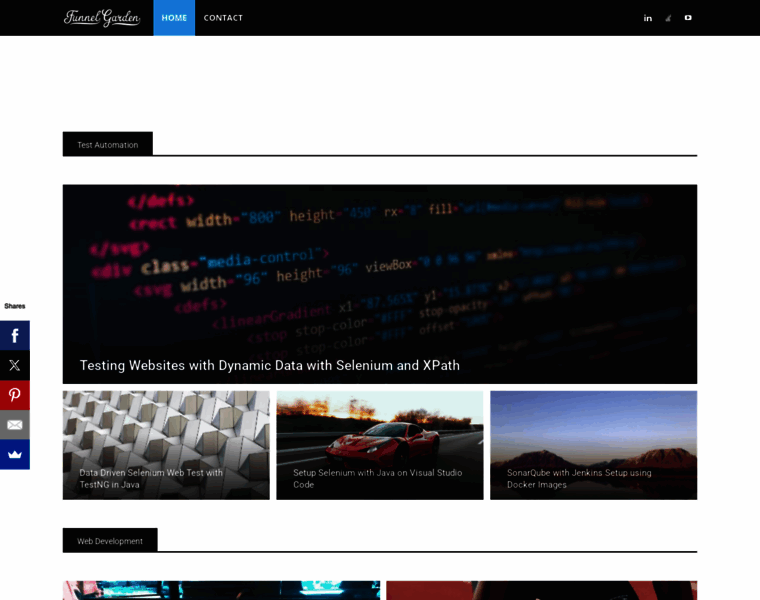
Task: Open the CONTACT menu item
Action: (223, 18)
